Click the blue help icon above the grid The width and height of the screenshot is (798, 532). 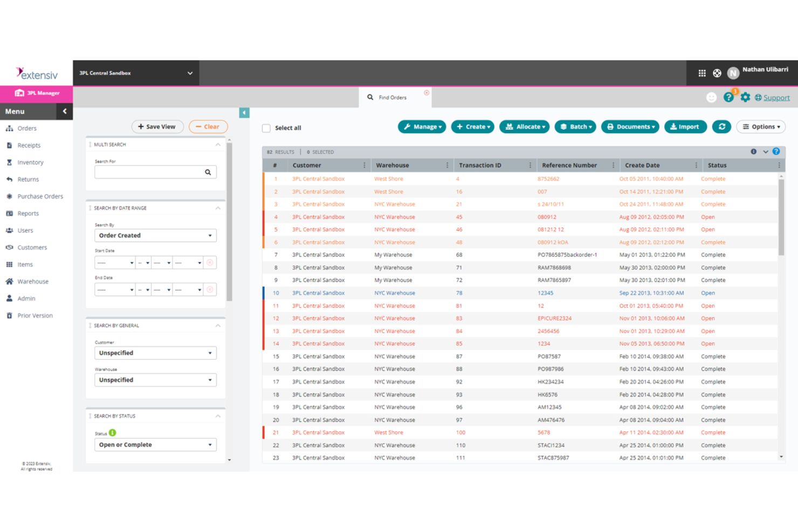coord(776,151)
